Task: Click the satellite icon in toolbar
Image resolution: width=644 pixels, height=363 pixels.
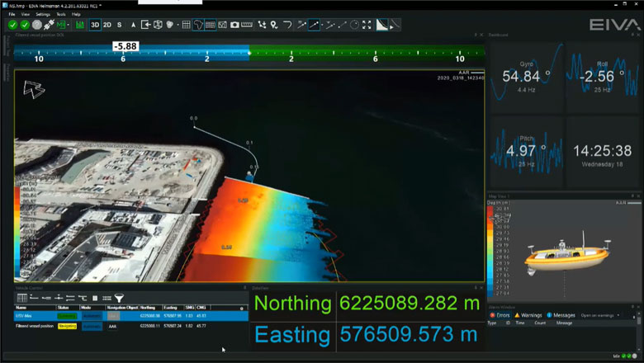Action: pos(49,25)
